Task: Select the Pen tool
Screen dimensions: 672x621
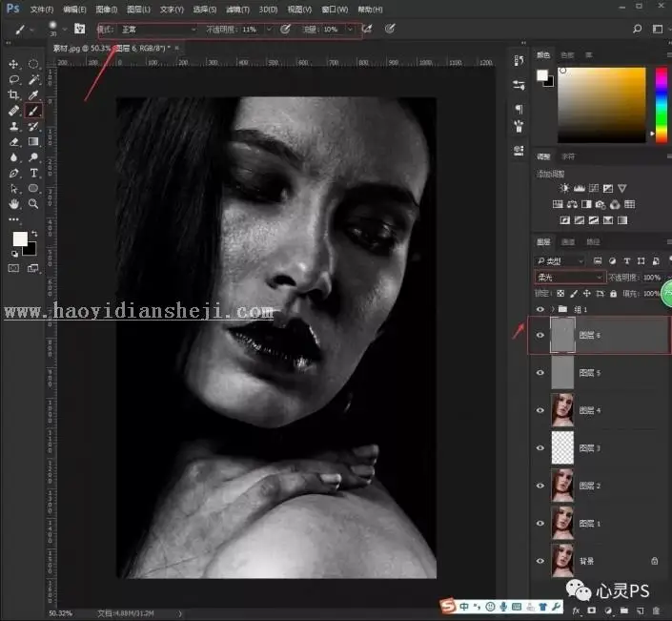Action: click(13, 174)
